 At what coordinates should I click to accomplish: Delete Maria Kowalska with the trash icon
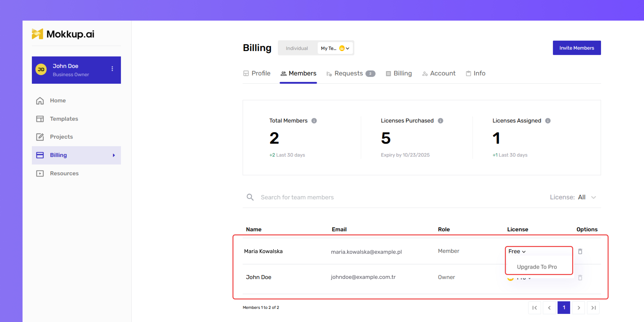pyautogui.click(x=580, y=251)
